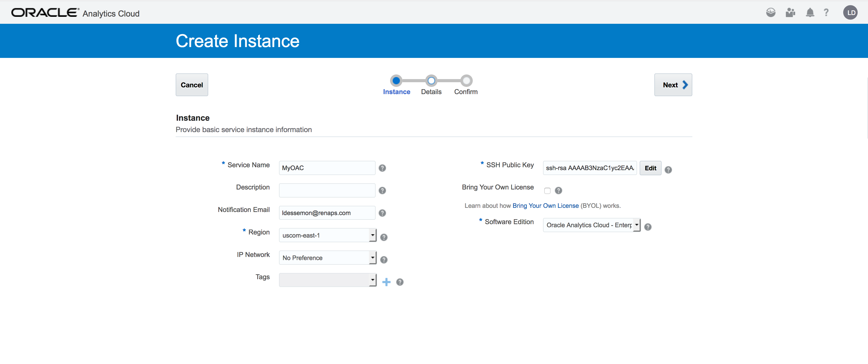Open the header help question mark
Viewport: 868px width, 364px height.
pos(826,12)
